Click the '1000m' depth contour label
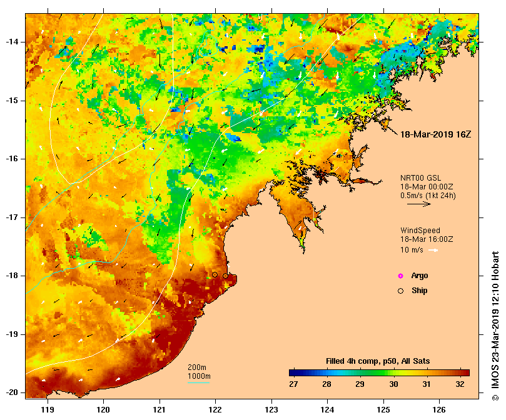This screenshot has height=420, width=506. pos(199,376)
